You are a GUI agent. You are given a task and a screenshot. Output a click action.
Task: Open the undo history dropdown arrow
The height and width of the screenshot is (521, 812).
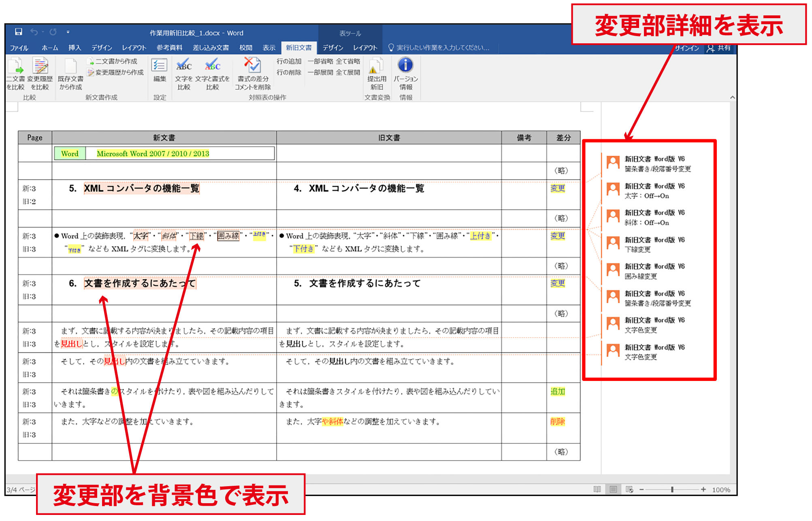pos(43,32)
